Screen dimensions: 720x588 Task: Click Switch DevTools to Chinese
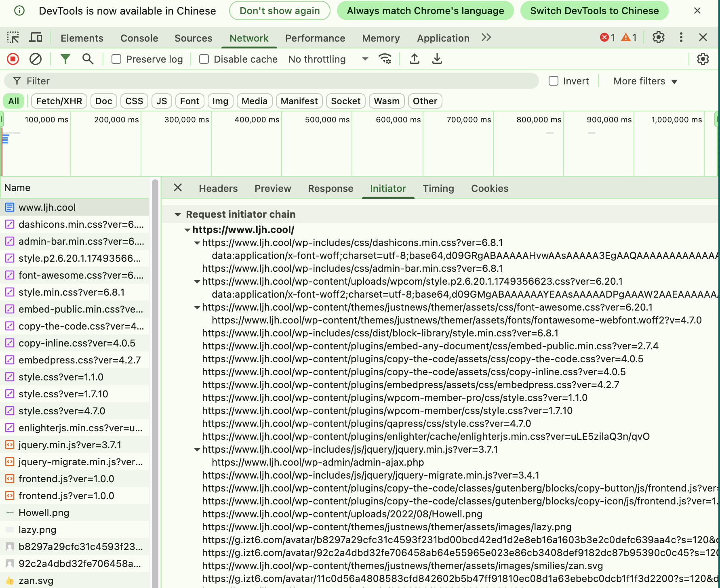pos(594,11)
